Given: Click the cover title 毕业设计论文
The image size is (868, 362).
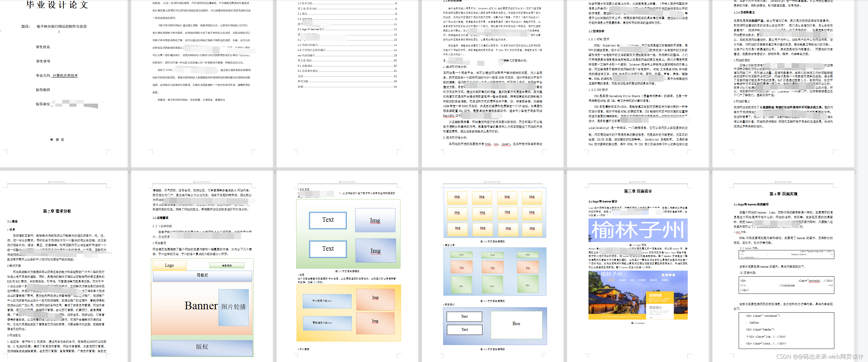Looking at the screenshot, I should tap(57, 5).
